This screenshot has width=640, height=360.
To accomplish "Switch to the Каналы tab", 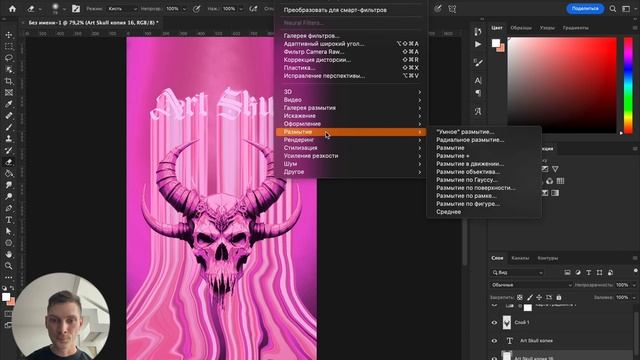I will (x=520, y=258).
